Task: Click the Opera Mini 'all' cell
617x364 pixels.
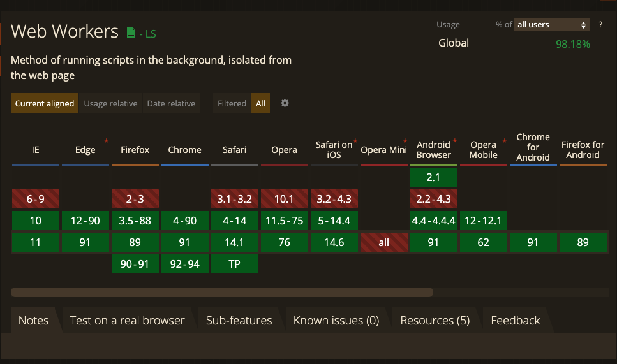Action: pyautogui.click(x=383, y=242)
